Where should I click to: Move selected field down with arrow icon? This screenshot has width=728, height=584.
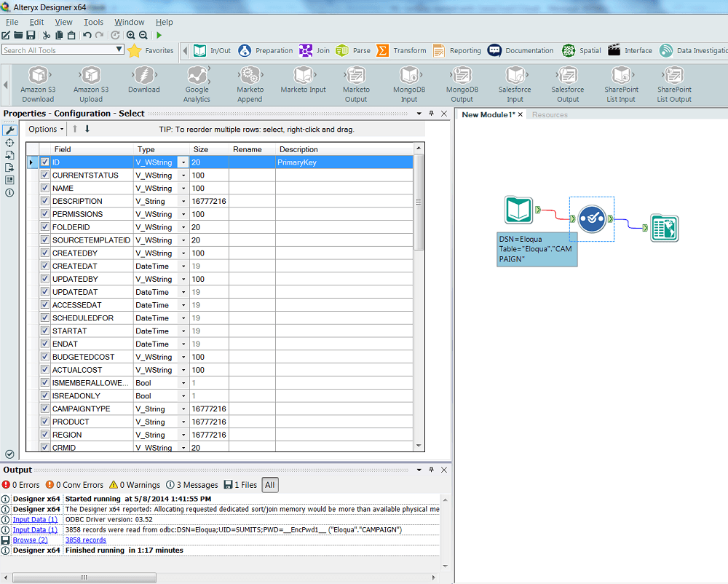coord(87,129)
